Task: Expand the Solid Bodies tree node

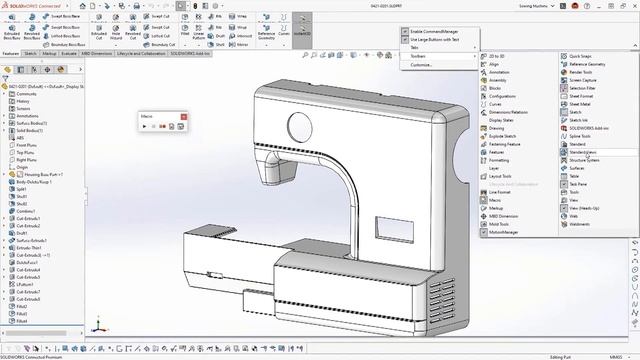Action: tap(4, 131)
